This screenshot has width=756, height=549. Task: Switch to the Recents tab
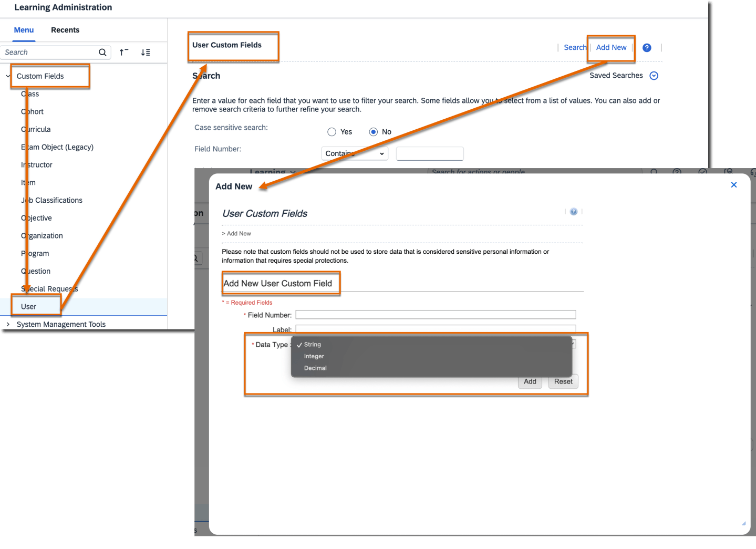pos(65,30)
